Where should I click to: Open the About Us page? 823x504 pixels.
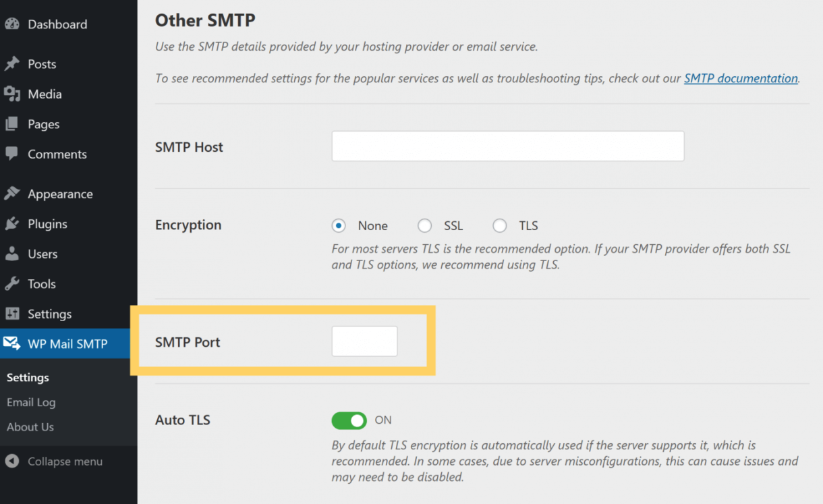[30, 426]
